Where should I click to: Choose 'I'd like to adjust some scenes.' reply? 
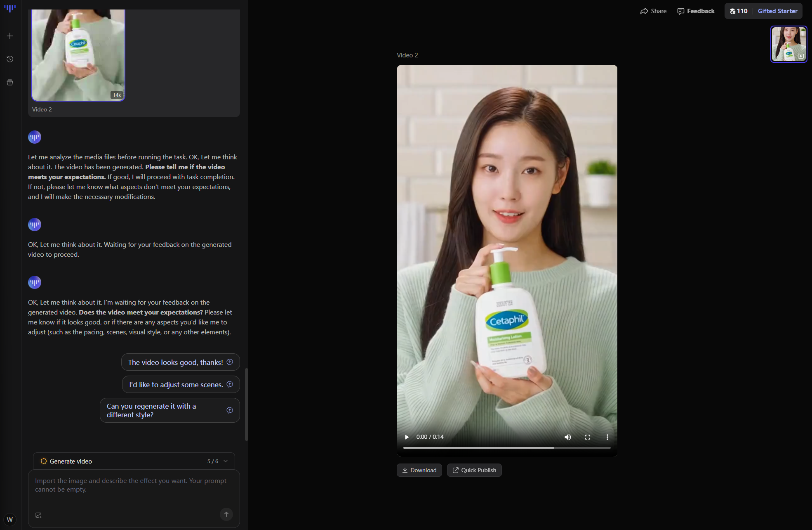click(181, 385)
